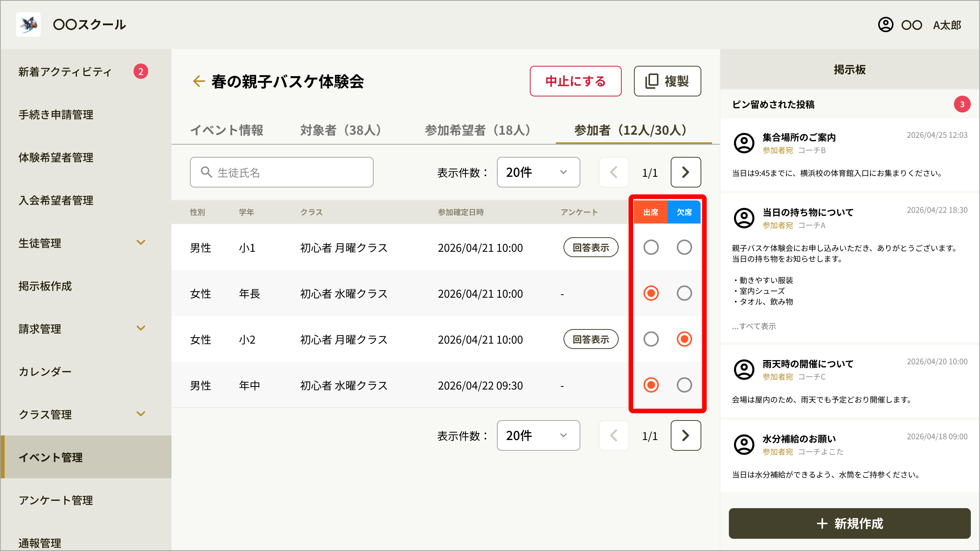Select 出席 for the 小2 女性 row
Screen dimensions: 980x551
pyautogui.click(x=651, y=339)
